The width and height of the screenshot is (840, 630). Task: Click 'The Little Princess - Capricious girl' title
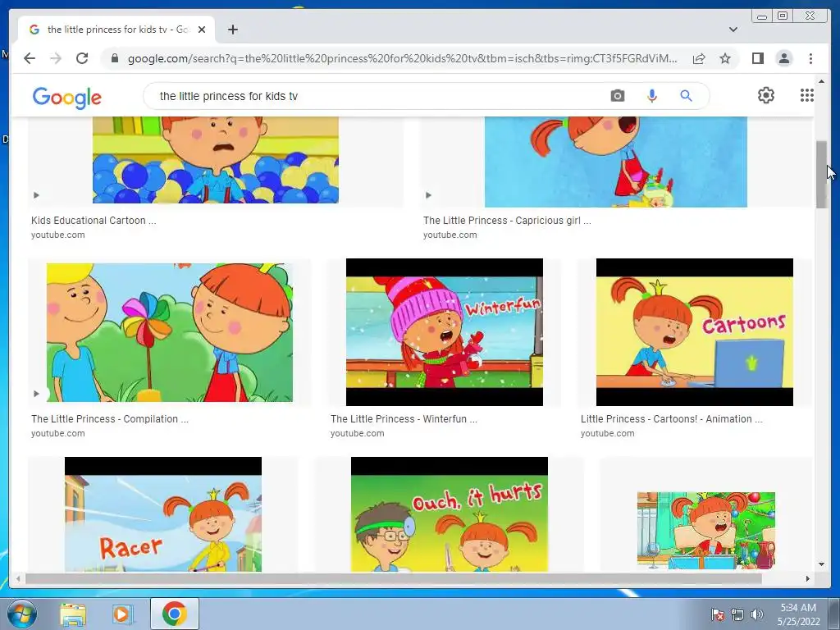pos(507,220)
